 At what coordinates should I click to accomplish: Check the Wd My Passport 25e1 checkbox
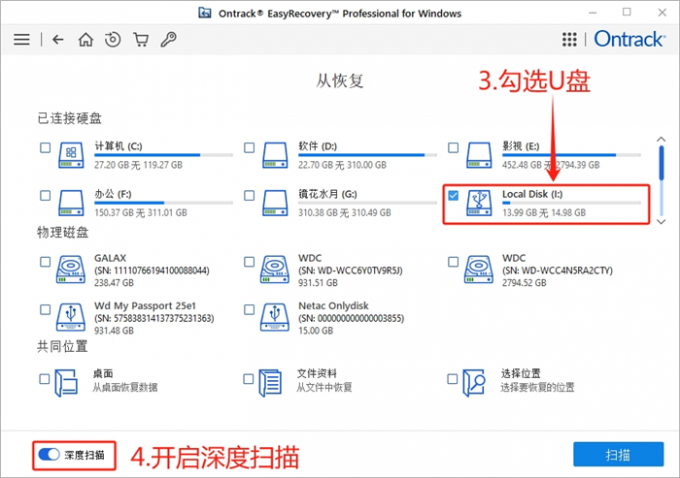[x=45, y=309]
